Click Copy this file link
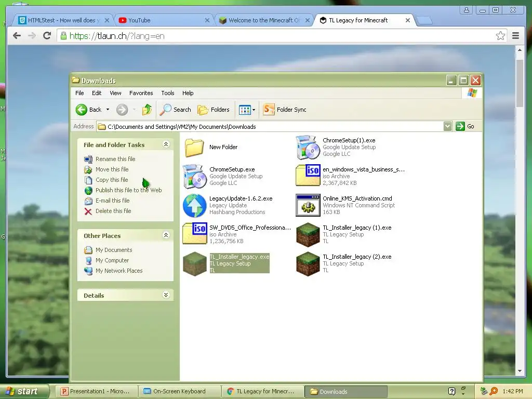 (x=112, y=180)
